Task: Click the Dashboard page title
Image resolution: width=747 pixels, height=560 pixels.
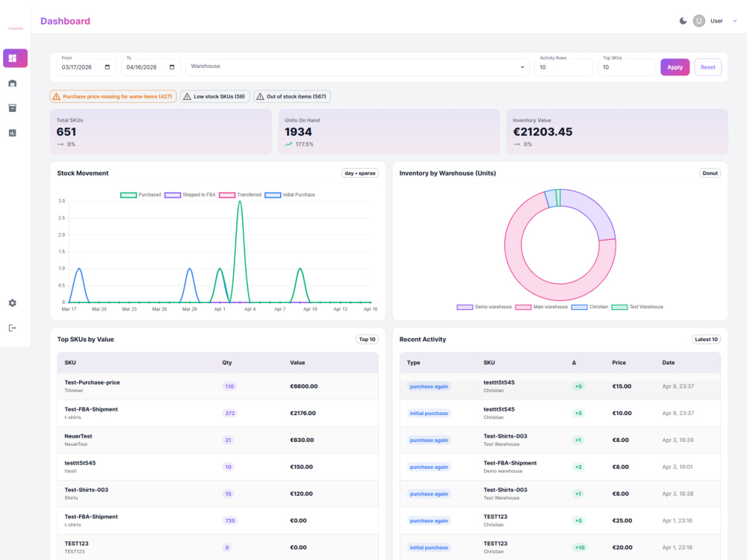Action: point(65,21)
